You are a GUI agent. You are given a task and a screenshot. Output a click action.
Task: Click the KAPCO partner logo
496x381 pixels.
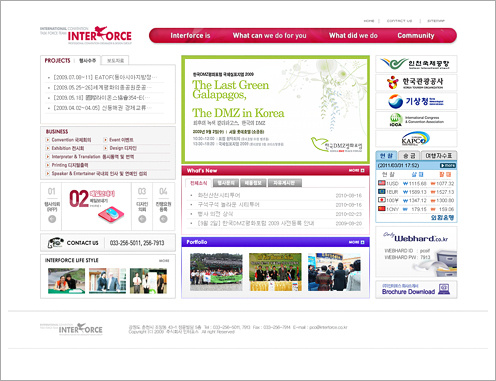(416, 139)
